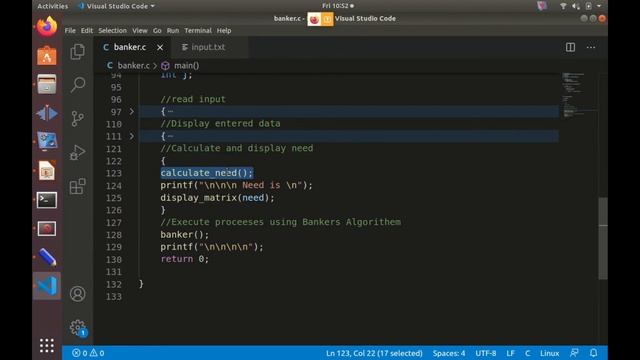
Task: Click the clock Fri 10:52
Action: pyautogui.click(x=337, y=6)
